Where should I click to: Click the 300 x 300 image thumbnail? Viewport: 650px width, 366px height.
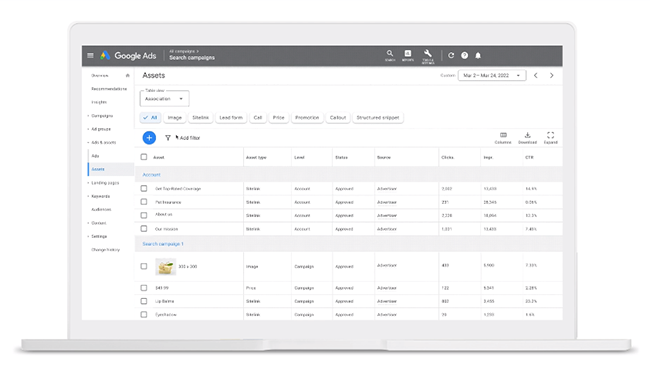(165, 267)
